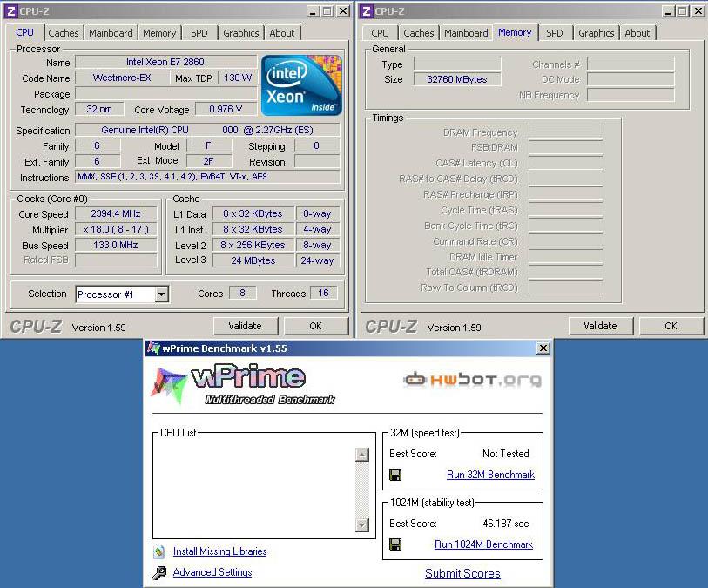Click the Cores value 8

click(x=242, y=293)
